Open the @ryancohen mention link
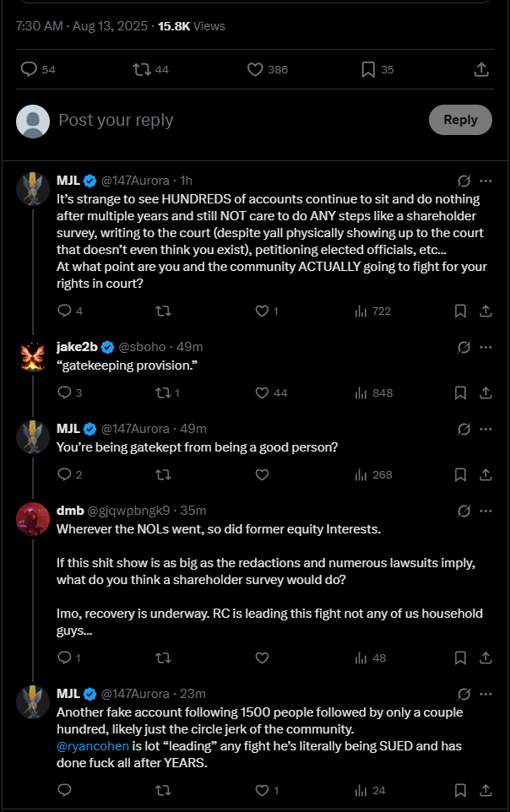 coord(92,746)
